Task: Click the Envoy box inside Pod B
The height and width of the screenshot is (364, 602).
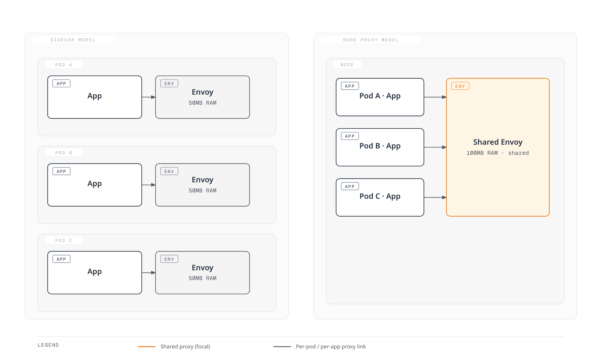Action: (x=203, y=185)
